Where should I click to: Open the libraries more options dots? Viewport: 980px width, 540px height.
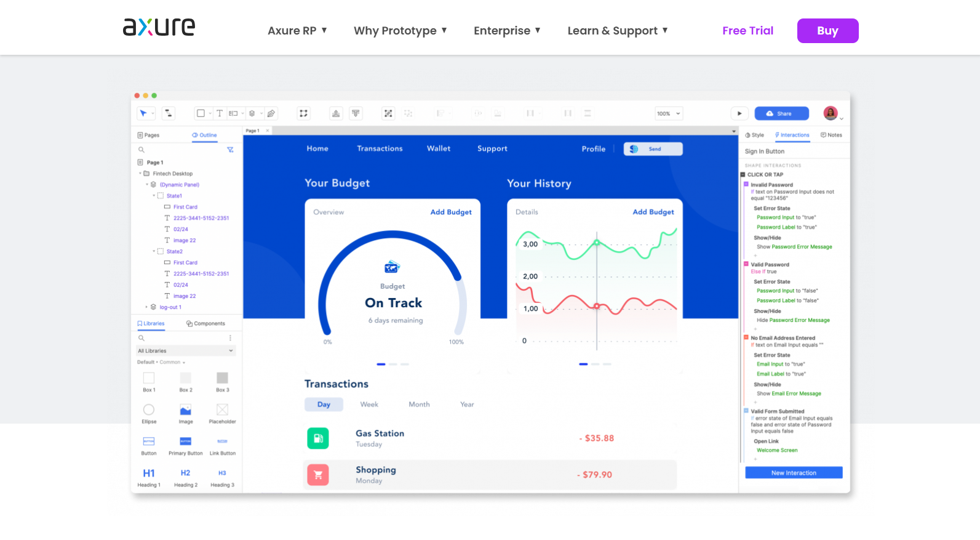point(231,338)
